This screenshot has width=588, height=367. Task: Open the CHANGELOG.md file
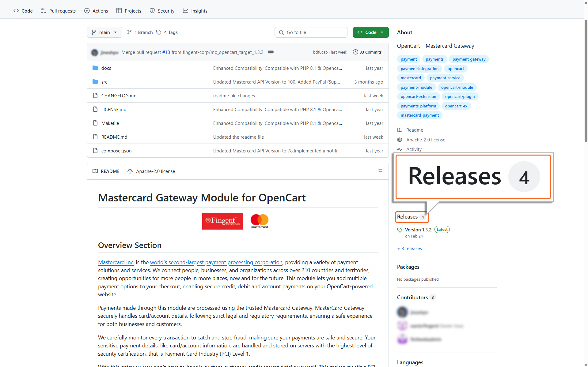(x=119, y=96)
